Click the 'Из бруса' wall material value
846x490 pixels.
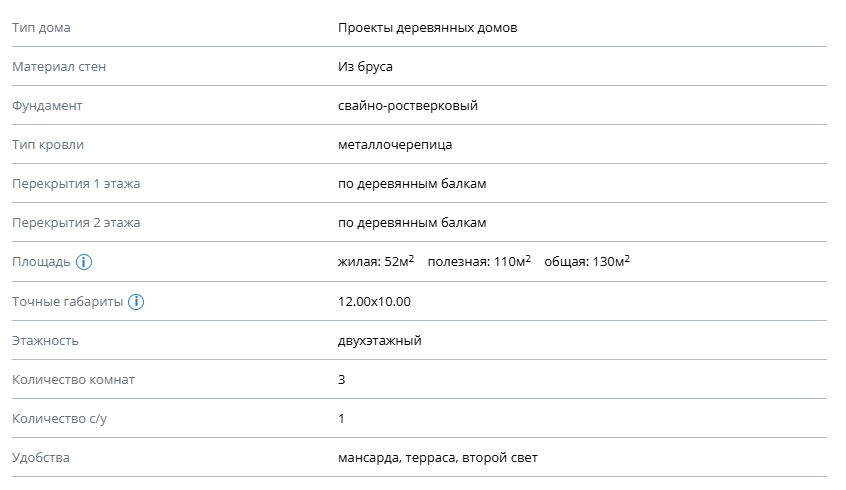(365, 67)
